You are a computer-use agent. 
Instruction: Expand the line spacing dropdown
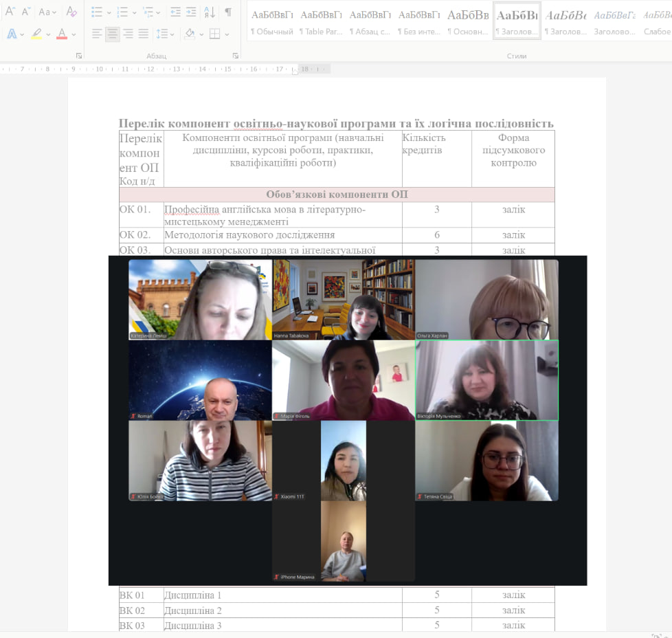coord(172,34)
